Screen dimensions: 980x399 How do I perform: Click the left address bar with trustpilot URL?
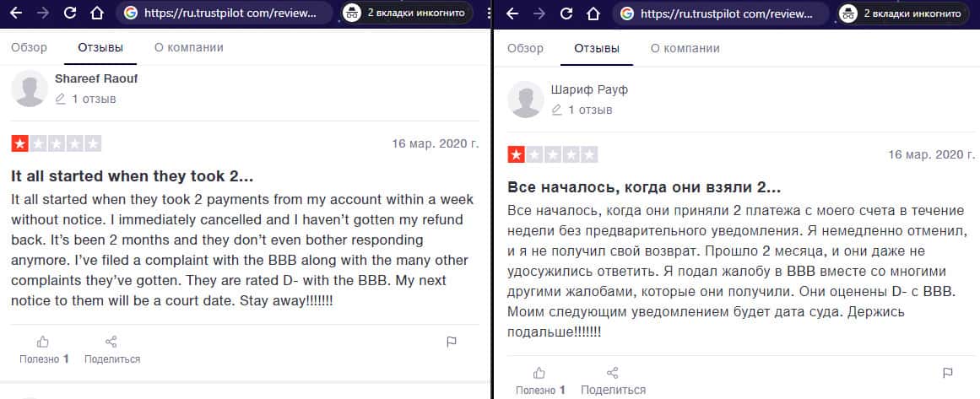point(225,13)
